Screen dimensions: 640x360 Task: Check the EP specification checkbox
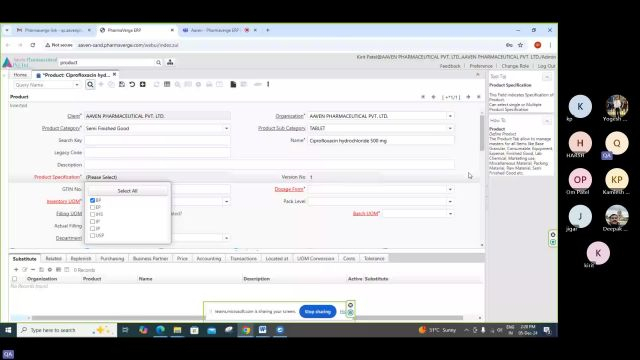[x=92, y=207]
